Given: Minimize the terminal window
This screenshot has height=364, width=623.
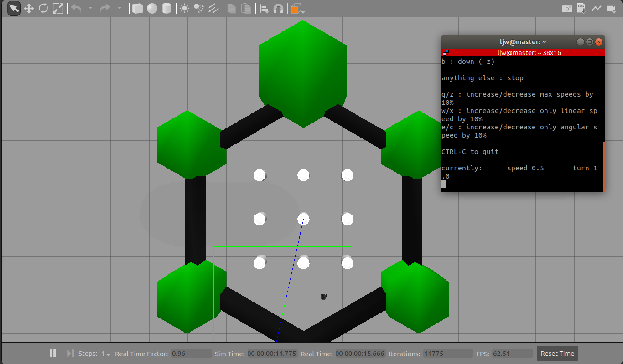Looking at the screenshot, I should [x=581, y=41].
